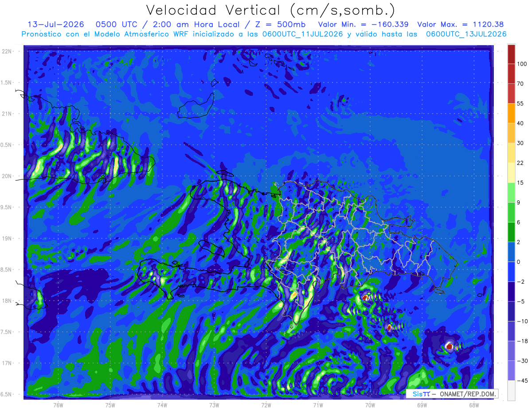
Task: Pick the orange swatch between 40 and 55
Action: [x=512, y=113]
